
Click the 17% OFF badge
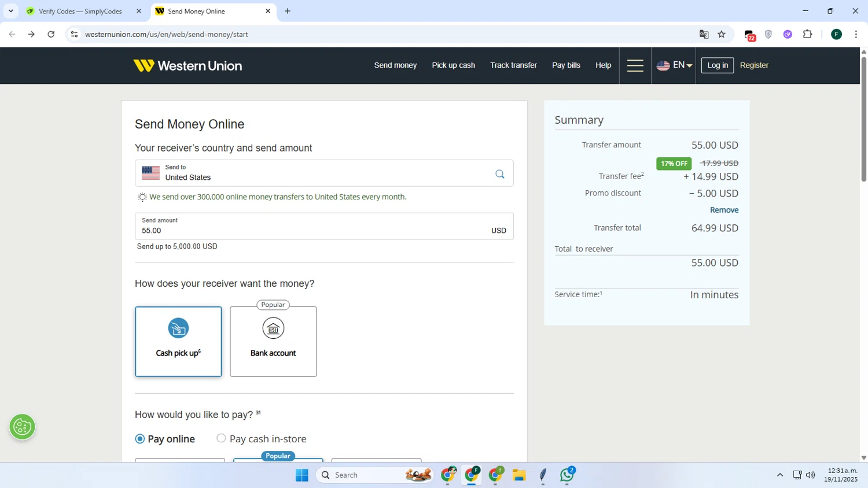pyautogui.click(x=674, y=164)
